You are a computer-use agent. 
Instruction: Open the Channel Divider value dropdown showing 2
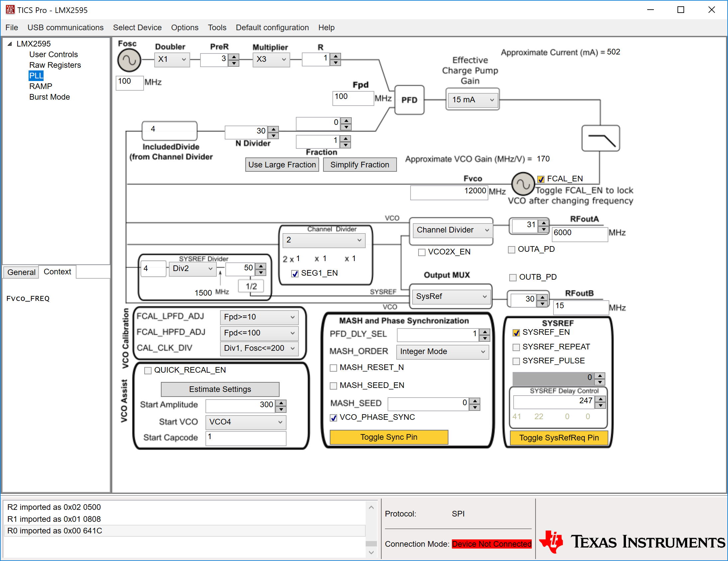point(324,240)
